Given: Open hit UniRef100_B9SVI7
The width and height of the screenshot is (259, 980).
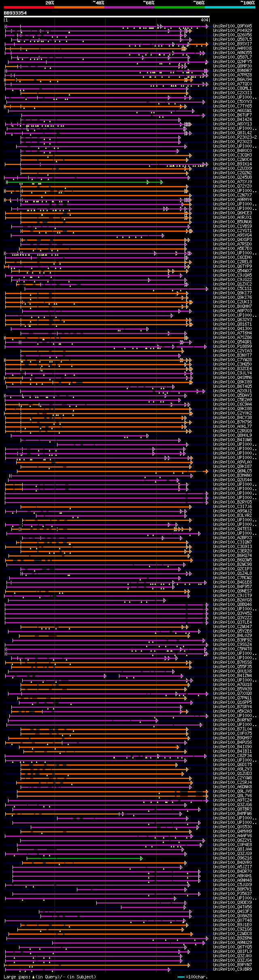Looking at the screenshot, I should pos(232,44).
